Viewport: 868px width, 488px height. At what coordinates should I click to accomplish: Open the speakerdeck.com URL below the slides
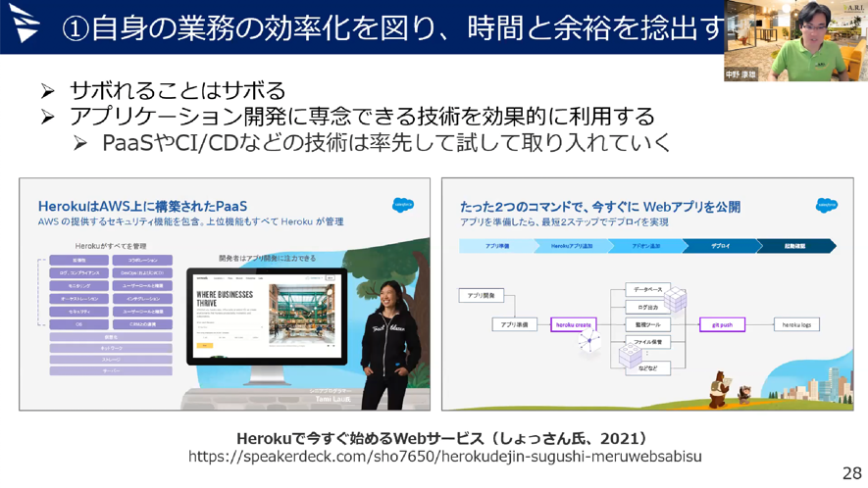point(445,457)
